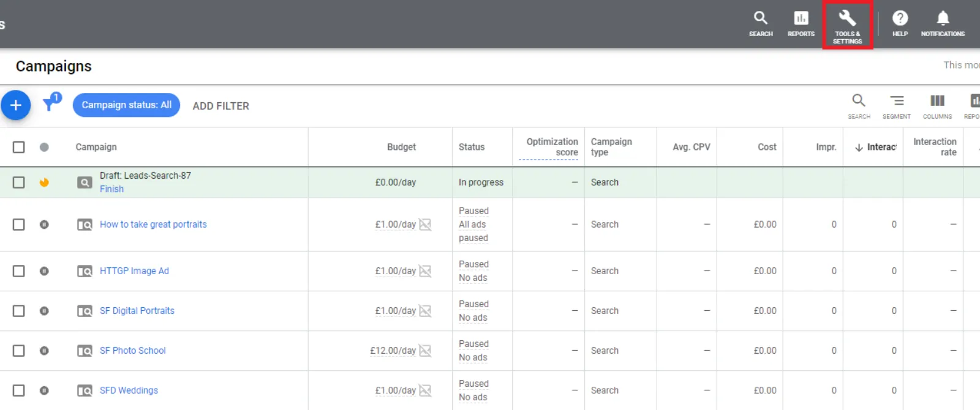Screen dimensions: 980x410
Task: Open How to take great portraits campaign
Action: pos(153,225)
